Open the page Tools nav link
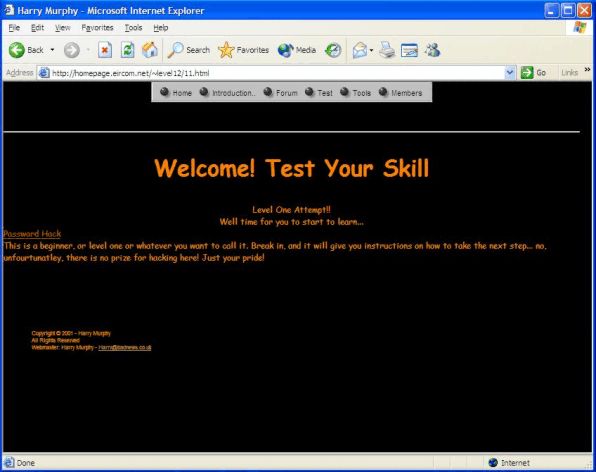 coord(355,92)
